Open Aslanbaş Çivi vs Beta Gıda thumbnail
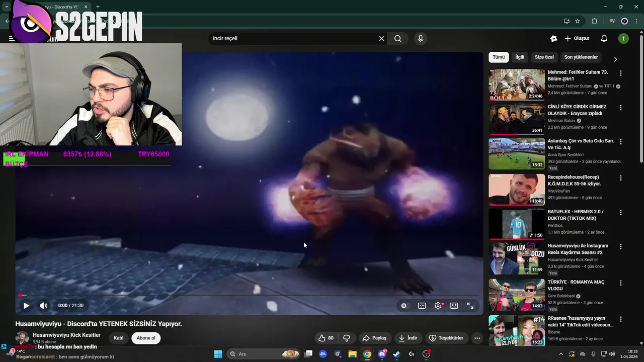This screenshot has width=644, height=362. click(516, 153)
